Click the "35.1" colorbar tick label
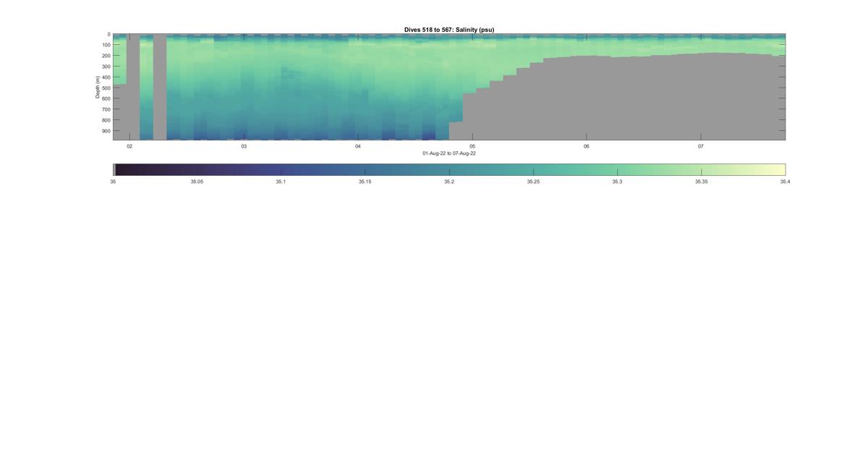 click(281, 182)
